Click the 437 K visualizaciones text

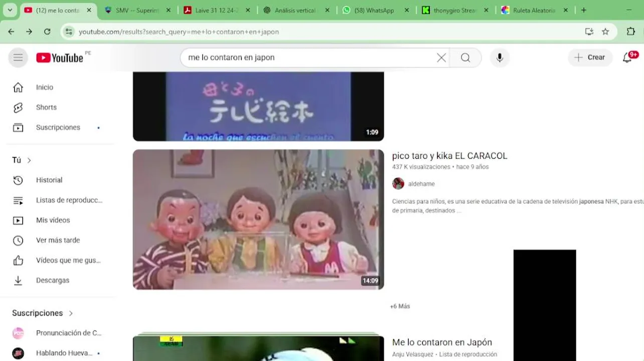(x=421, y=167)
